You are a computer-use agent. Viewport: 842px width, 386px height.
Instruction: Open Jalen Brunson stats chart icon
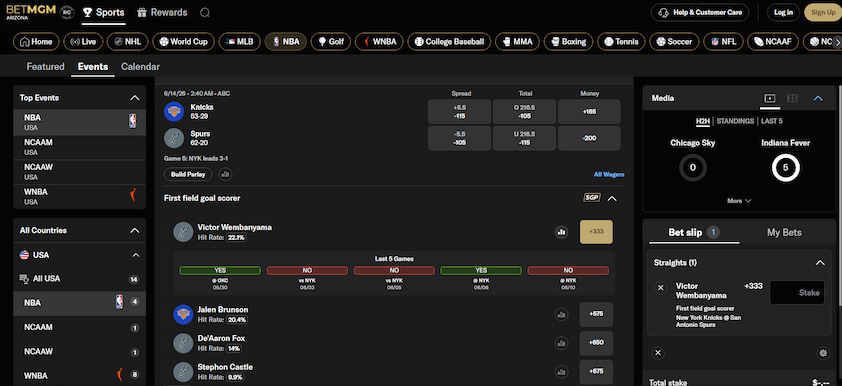[562, 314]
